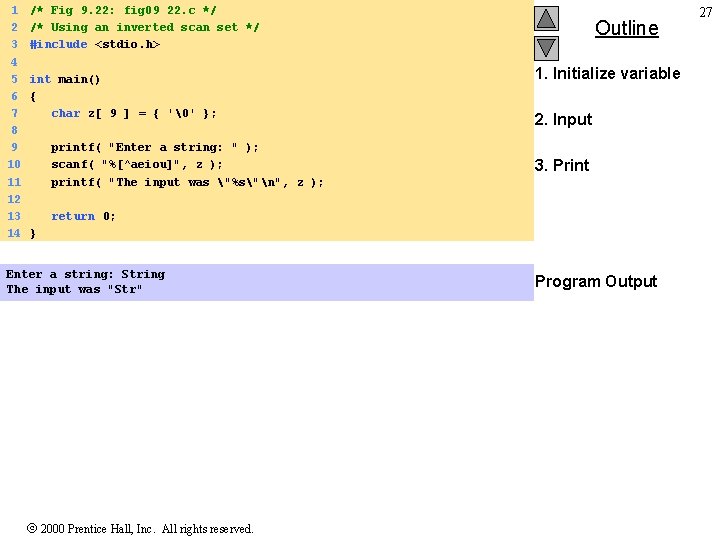Click the closing brace on line 14

[x=33, y=233]
